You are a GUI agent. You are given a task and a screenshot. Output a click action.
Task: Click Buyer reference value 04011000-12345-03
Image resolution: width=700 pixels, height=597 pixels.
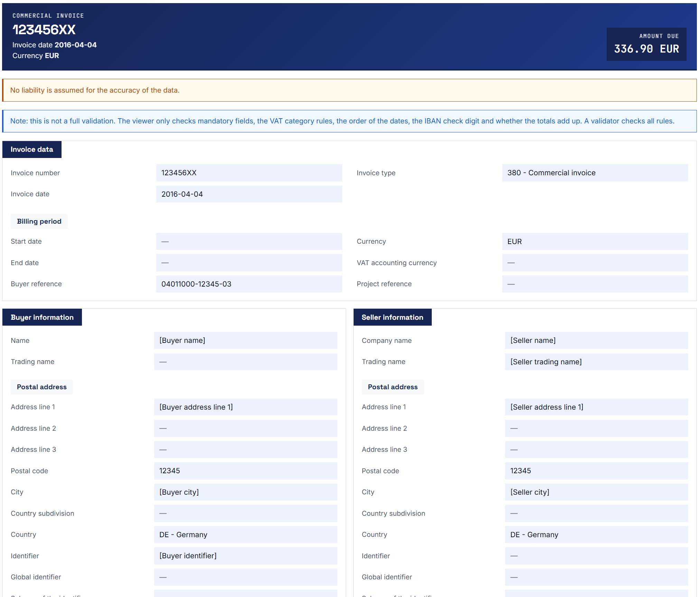(x=249, y=284)
